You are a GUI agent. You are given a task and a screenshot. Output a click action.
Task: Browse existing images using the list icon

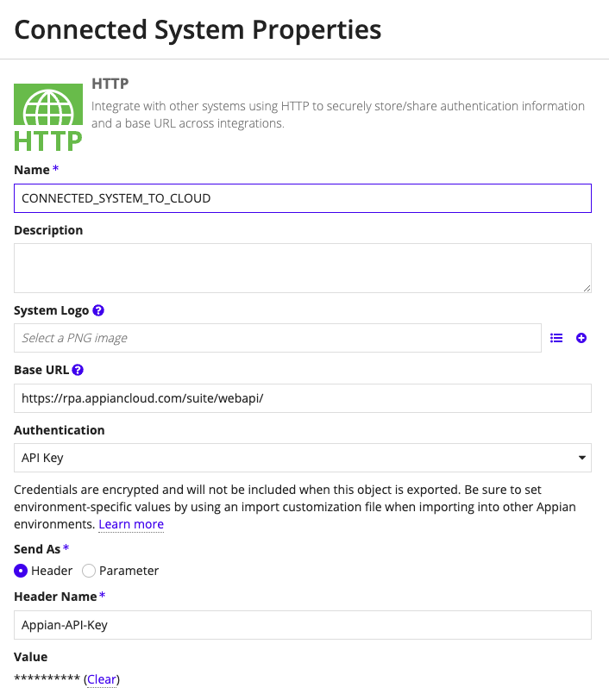(x=556, y=338)
